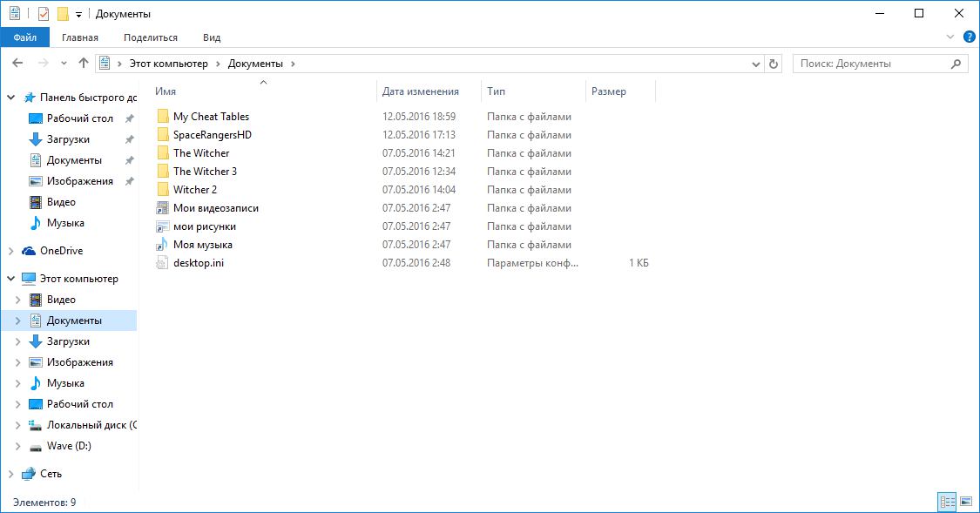Click Документы in the address bar path

(255, 64)
